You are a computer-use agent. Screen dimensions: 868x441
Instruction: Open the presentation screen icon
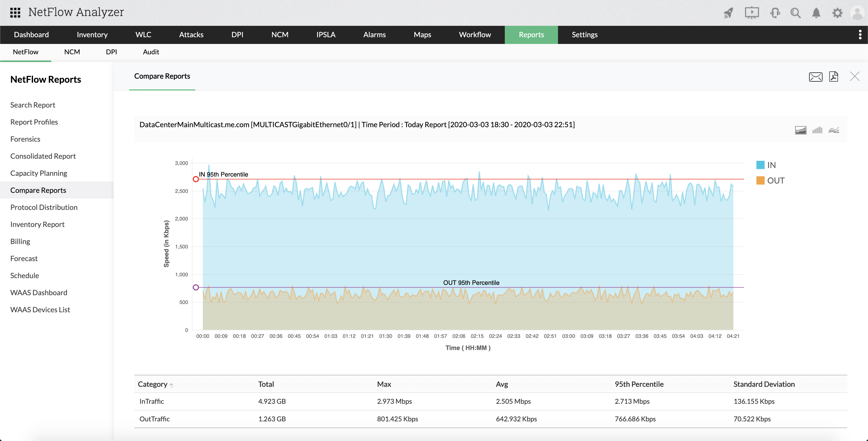pos(751,13)
